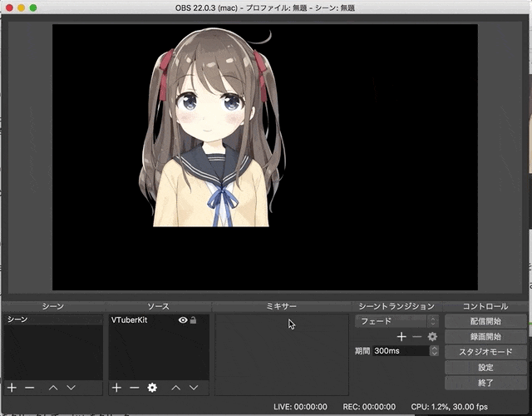Image resolution: width=532 pixels, height=416 pixels.
Task: Click the REC: 00:00:00 status text
Action: 369,407
